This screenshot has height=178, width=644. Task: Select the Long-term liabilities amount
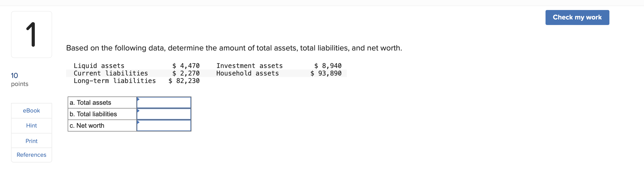pyautogui.click(x=184, y=81)
